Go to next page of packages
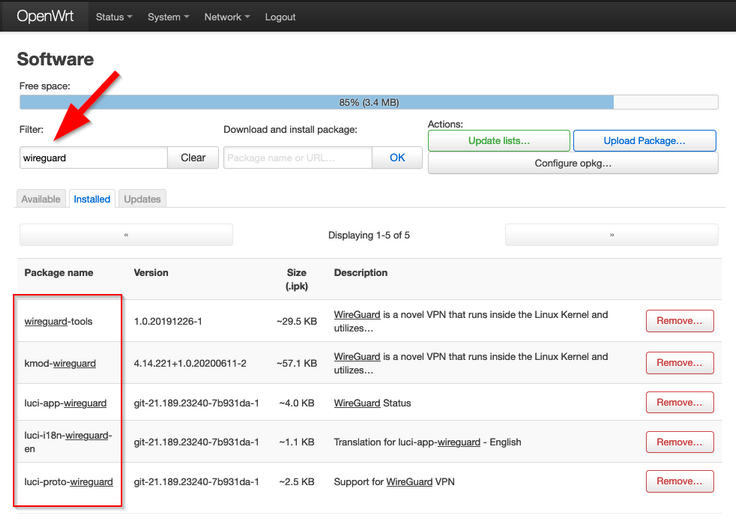The height and width of the screenshot is (522, 736). (x=611, y=235)
